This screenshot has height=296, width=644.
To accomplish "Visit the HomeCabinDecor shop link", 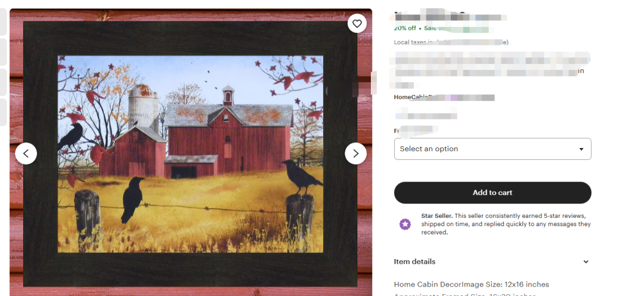I will click(444, 97).
